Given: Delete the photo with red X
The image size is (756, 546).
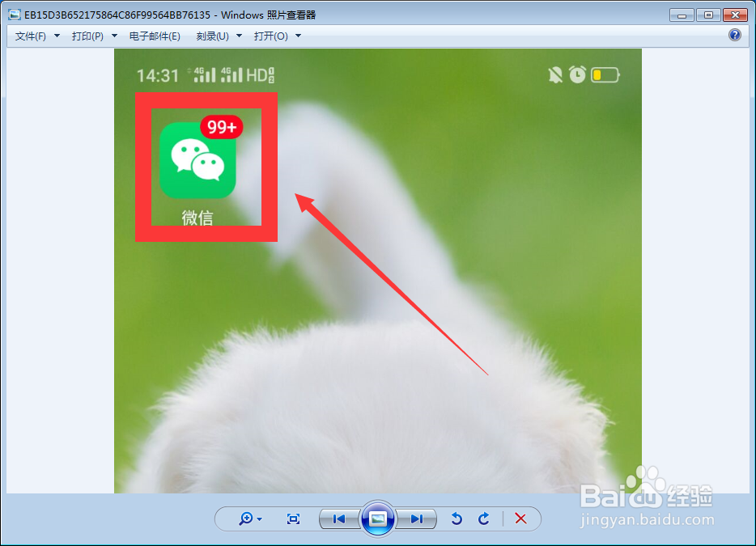Looking at the screenshot, I should pos(520,518).
